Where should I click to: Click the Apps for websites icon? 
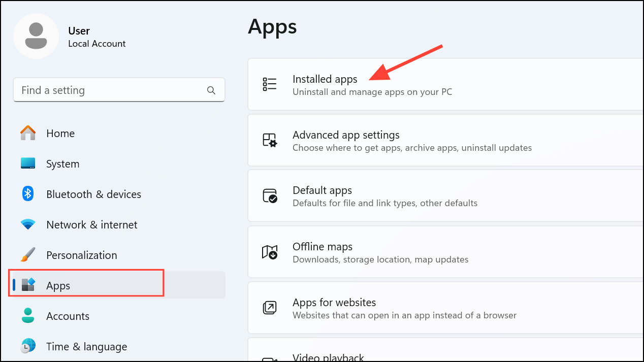pyautogui.click(x=270, y=308)
